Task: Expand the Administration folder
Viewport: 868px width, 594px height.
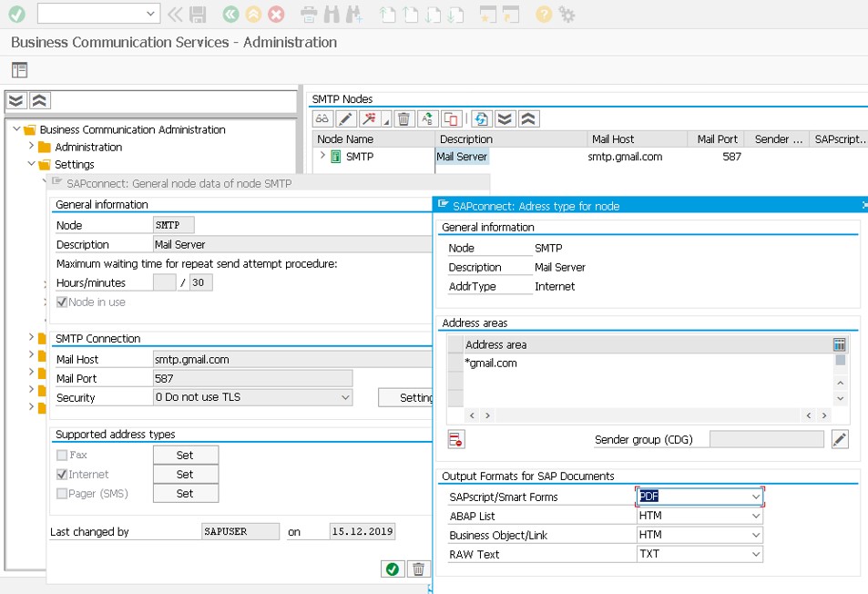Action: (32, 146)
